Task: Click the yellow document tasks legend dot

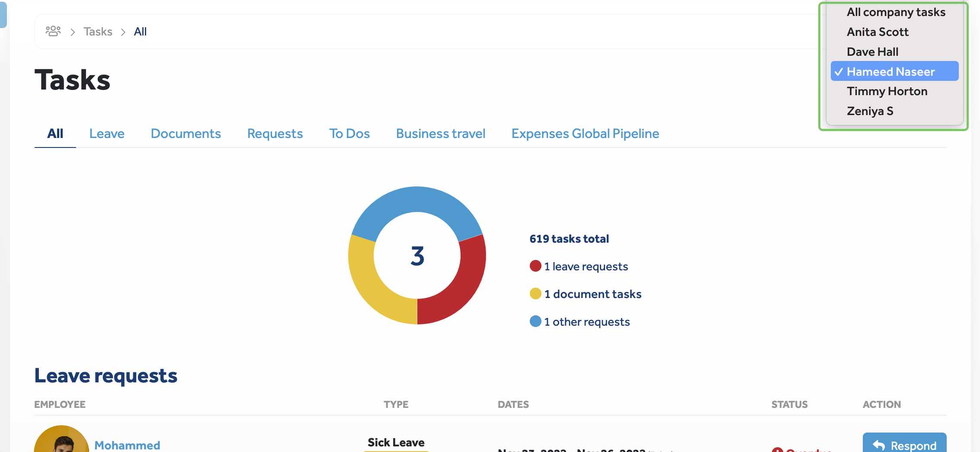Action: pyautogui.click(x=535, y=294)
